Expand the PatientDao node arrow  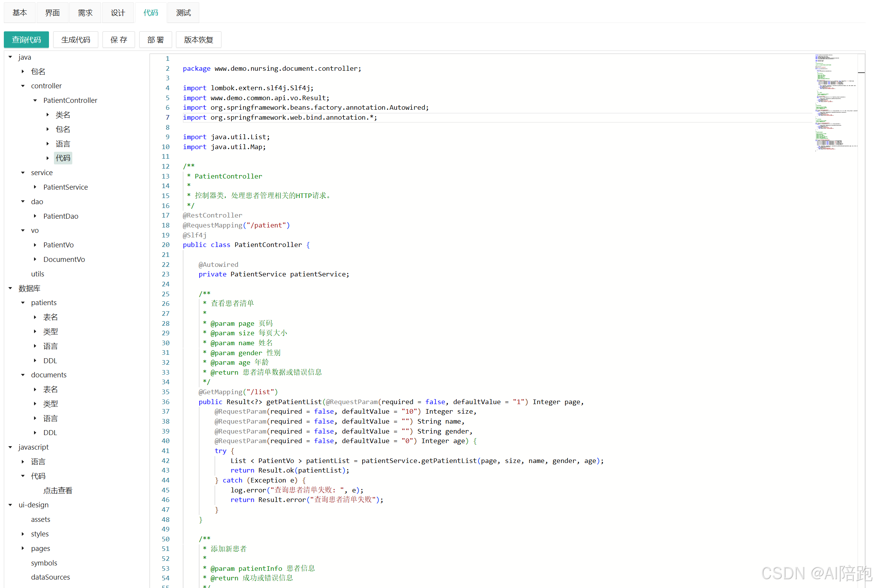[x=35, y=216]
